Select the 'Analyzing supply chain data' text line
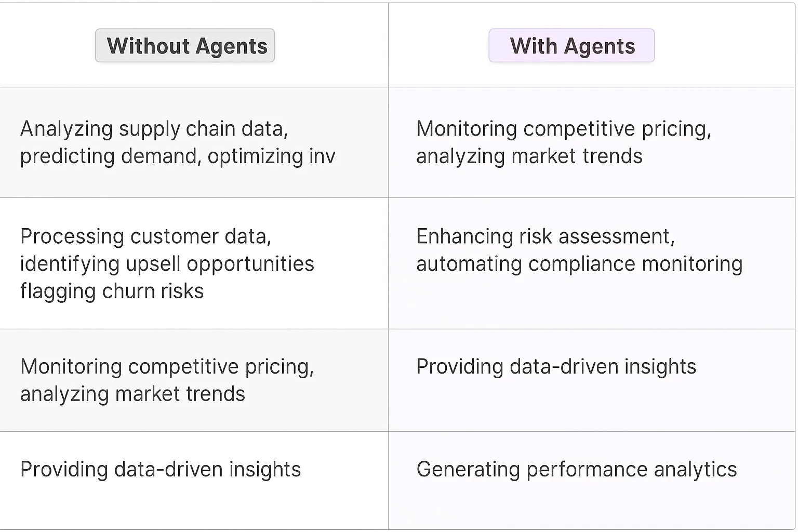 154,129
